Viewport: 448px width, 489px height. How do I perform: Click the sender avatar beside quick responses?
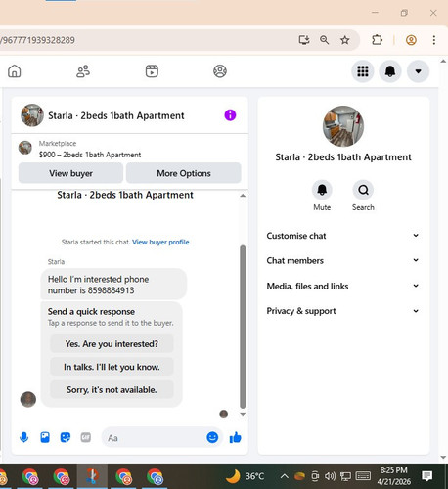[x=28, y=399]
